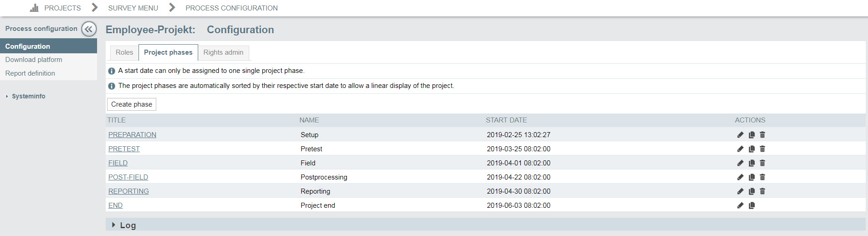Click the Create phase button
This screenshot has height=236, width=868.
pyautogui.click(x=132, y=104)
